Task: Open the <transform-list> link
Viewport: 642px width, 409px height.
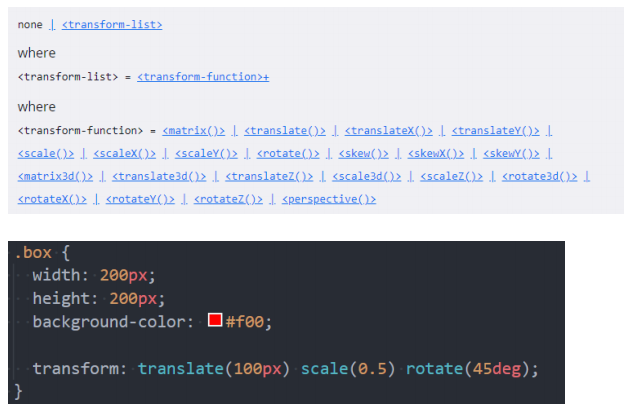Action: pyautogui.click(x=112, y=25)
